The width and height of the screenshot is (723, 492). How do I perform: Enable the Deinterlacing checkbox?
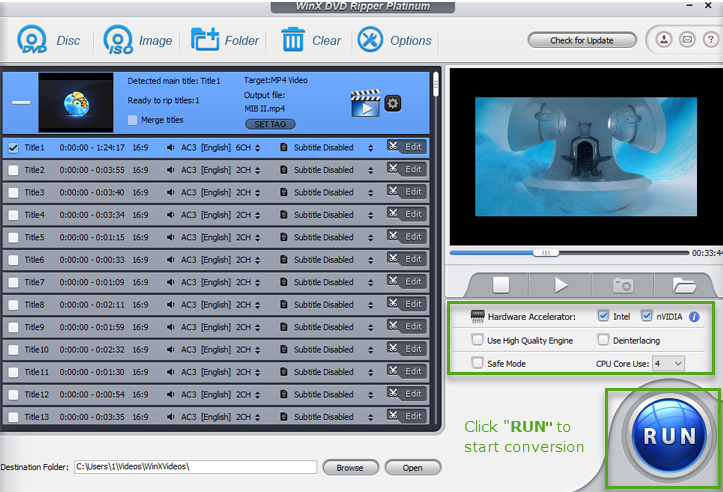pyautogui.click(x=603, y=340)
